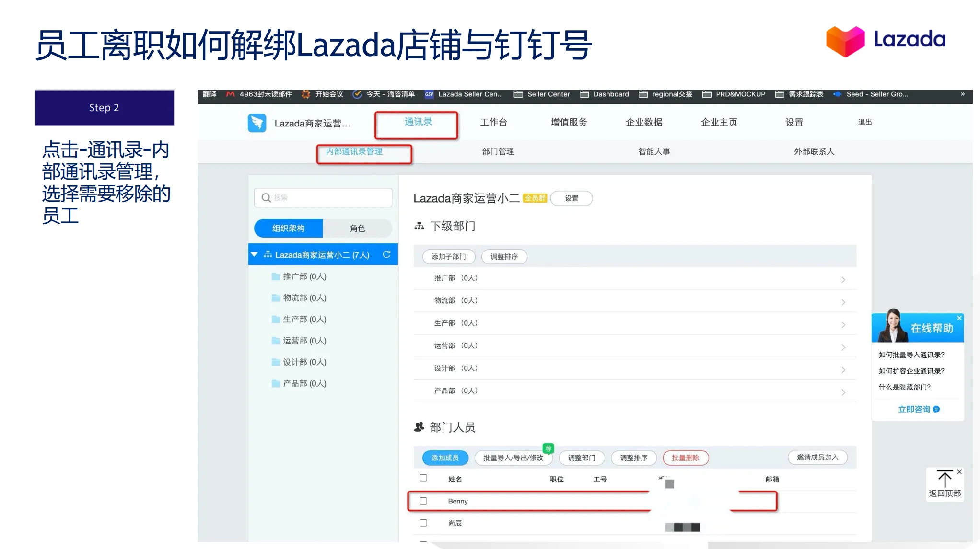Click the 立即咨询 chat icon
This screenshot has height=549, width=980.
coord(935,409)
